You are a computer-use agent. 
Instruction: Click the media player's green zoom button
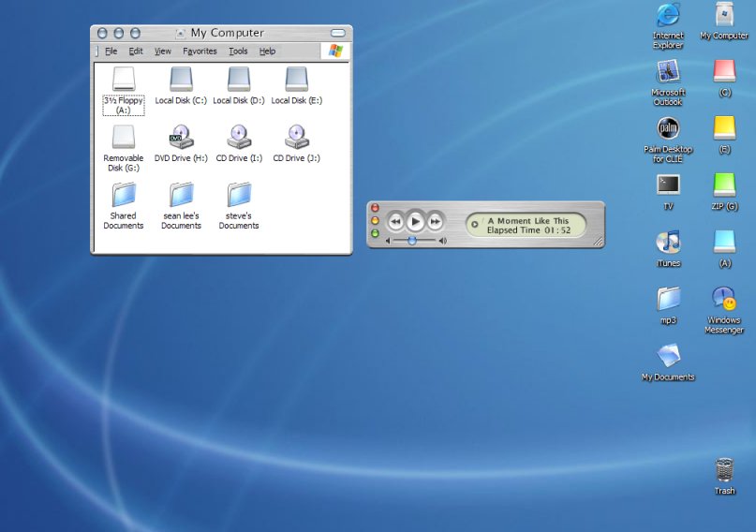(375, 233)
